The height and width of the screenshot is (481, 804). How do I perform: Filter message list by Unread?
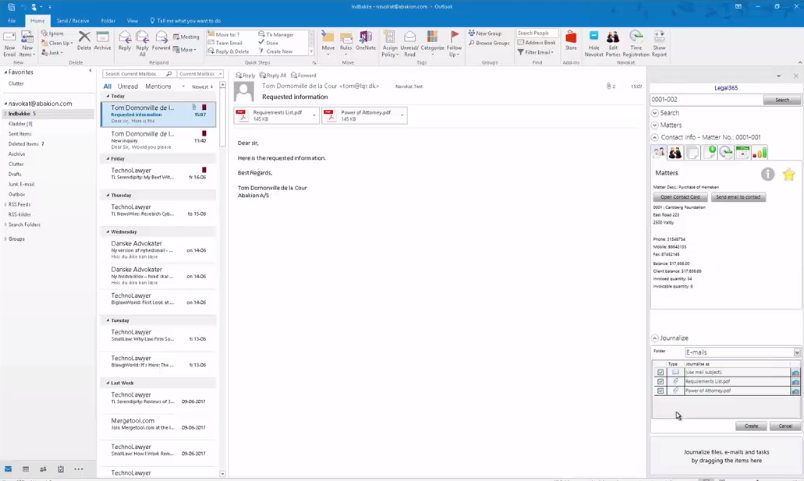(128, 87)
